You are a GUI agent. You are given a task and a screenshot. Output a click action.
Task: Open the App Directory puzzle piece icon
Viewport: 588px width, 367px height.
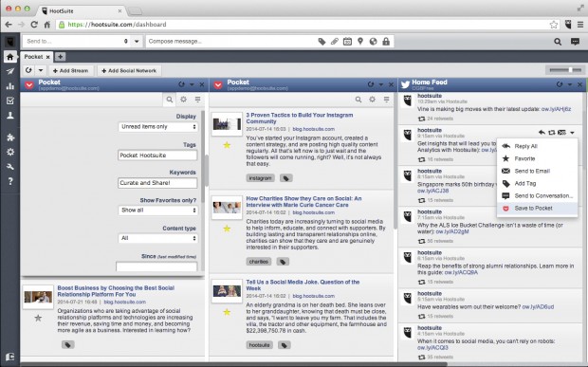[x=10, y=138]
